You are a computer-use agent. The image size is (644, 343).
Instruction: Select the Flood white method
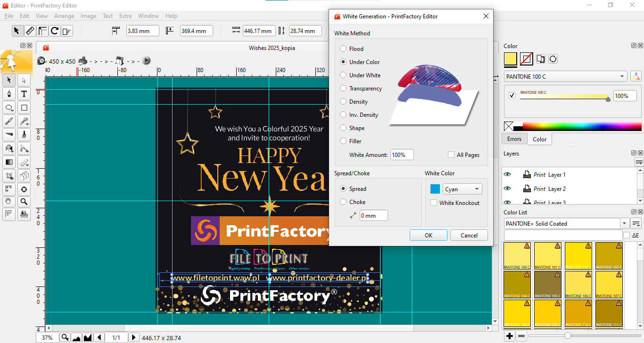343,49
